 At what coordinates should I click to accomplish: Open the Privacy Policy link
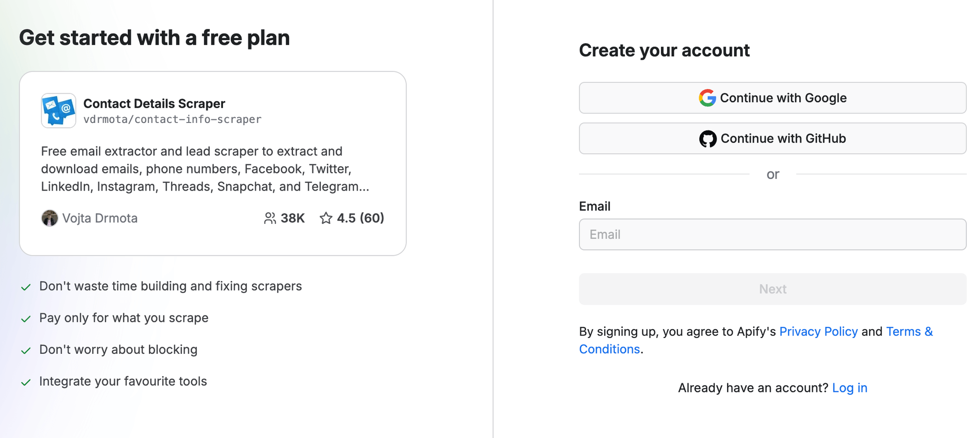coord(818,331)
